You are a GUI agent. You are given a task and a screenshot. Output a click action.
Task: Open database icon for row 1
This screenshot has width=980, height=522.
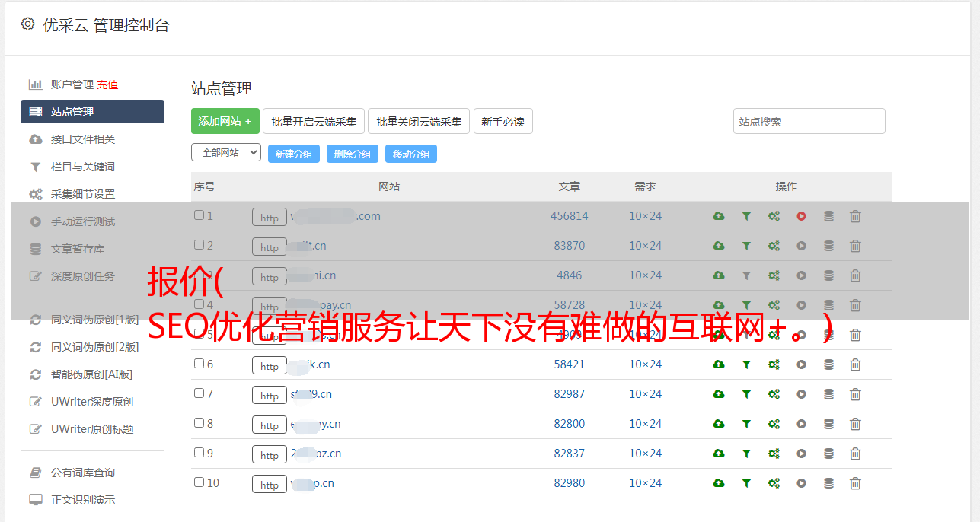tap(828, 216)
